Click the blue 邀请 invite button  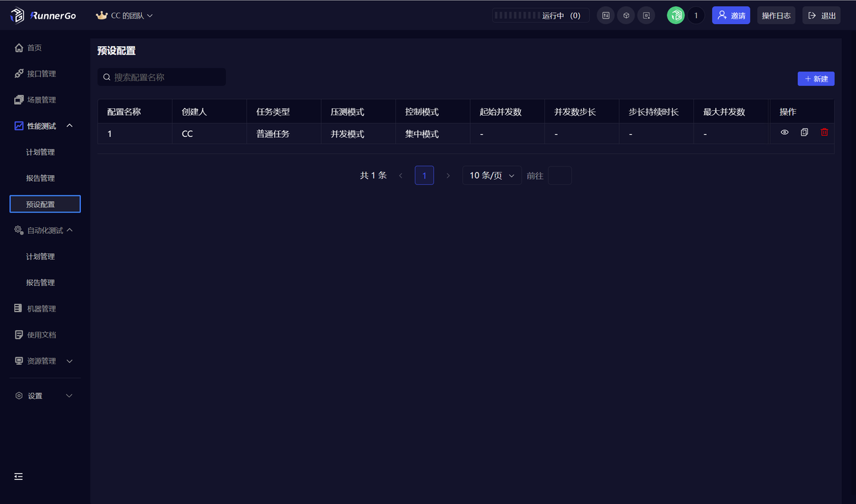pos(731,15)
